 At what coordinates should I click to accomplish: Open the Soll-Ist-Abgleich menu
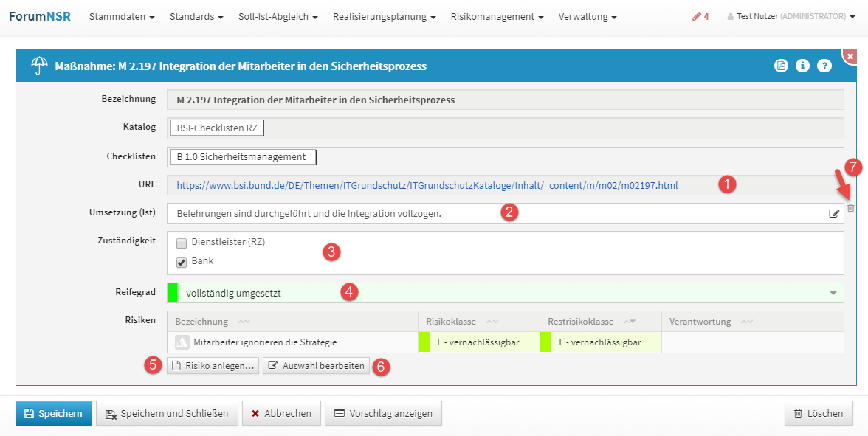[x=278, y=16]
